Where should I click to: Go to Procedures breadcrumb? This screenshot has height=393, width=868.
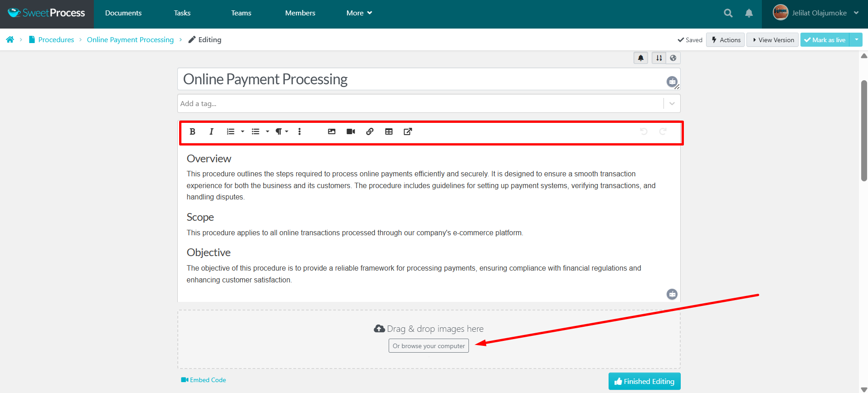click(51, 39)
